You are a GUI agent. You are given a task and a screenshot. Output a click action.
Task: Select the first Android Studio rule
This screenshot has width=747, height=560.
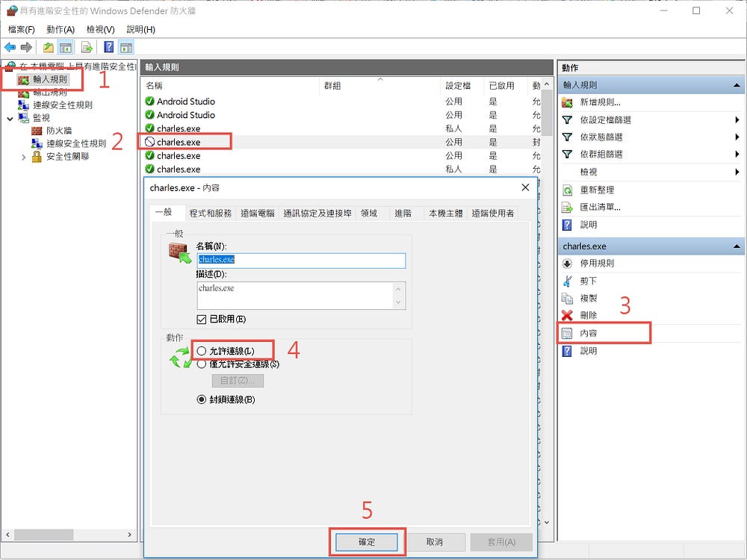coord(341,102)
